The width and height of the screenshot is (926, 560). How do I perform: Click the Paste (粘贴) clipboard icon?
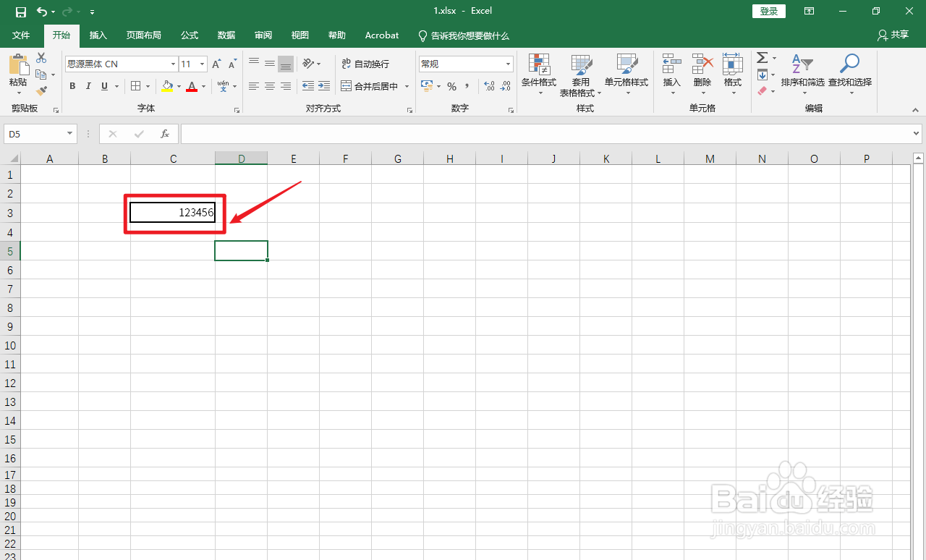18,65
